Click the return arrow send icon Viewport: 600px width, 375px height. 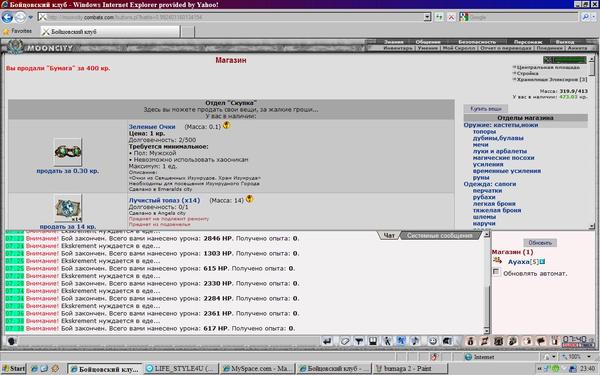(x=327, y=341)
